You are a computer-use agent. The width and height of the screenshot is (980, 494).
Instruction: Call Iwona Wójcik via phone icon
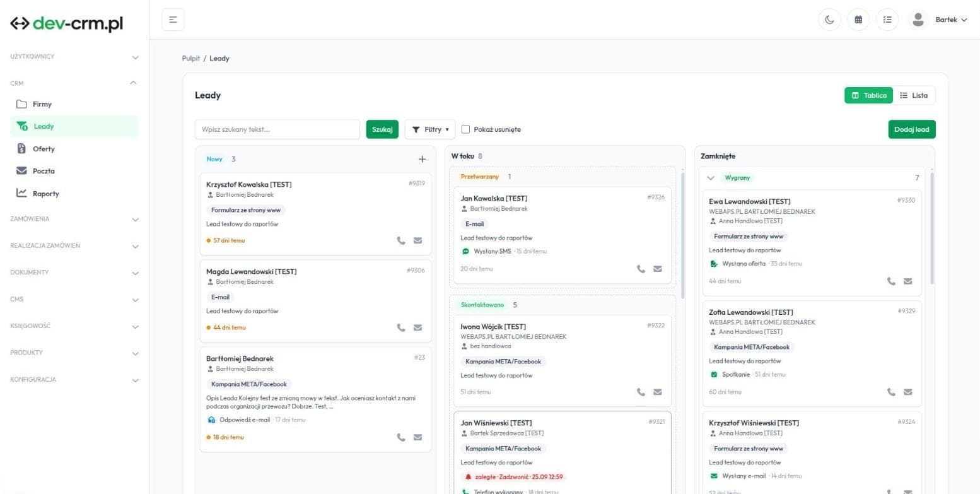[x=641, y=392]
